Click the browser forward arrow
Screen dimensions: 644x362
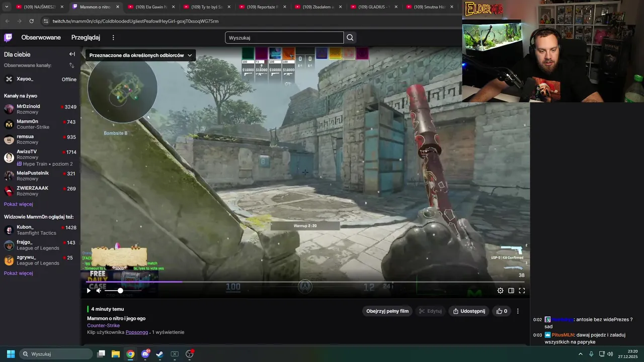[x=19, y=21]
